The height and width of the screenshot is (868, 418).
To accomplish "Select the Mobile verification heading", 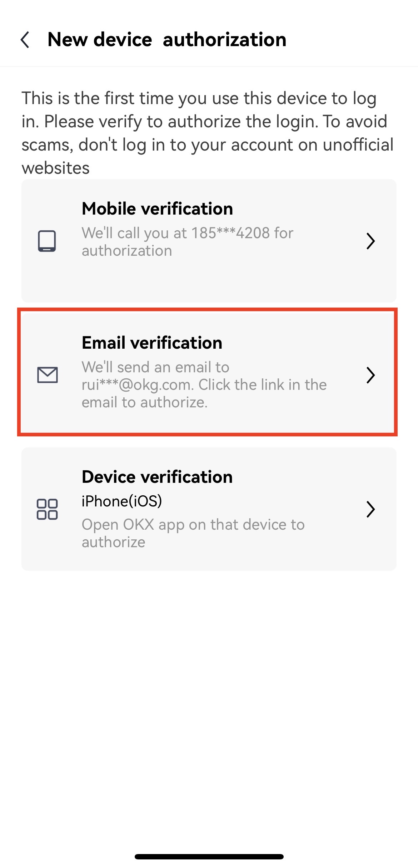I will (x=157, y=209).
